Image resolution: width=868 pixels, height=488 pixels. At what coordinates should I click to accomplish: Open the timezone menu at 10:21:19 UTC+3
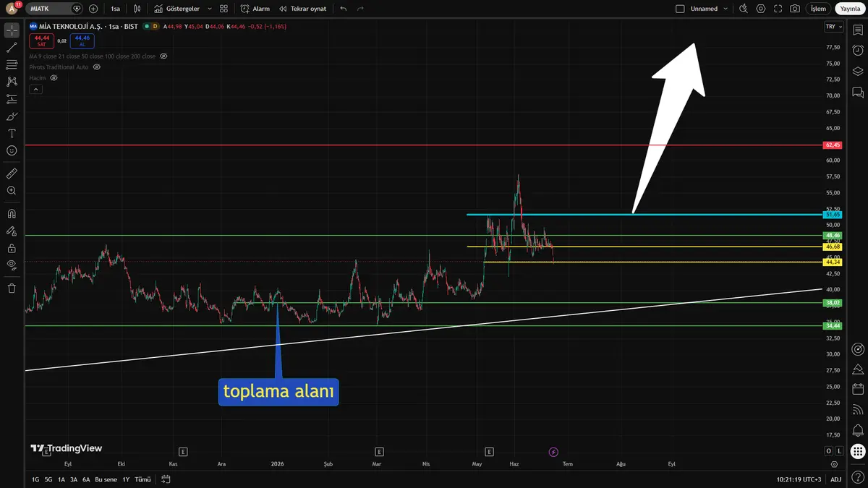coord(799,479)
